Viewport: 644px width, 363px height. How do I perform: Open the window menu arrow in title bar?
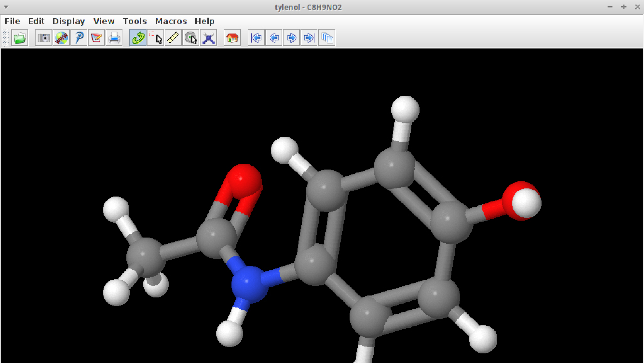(x=6, y=7)
